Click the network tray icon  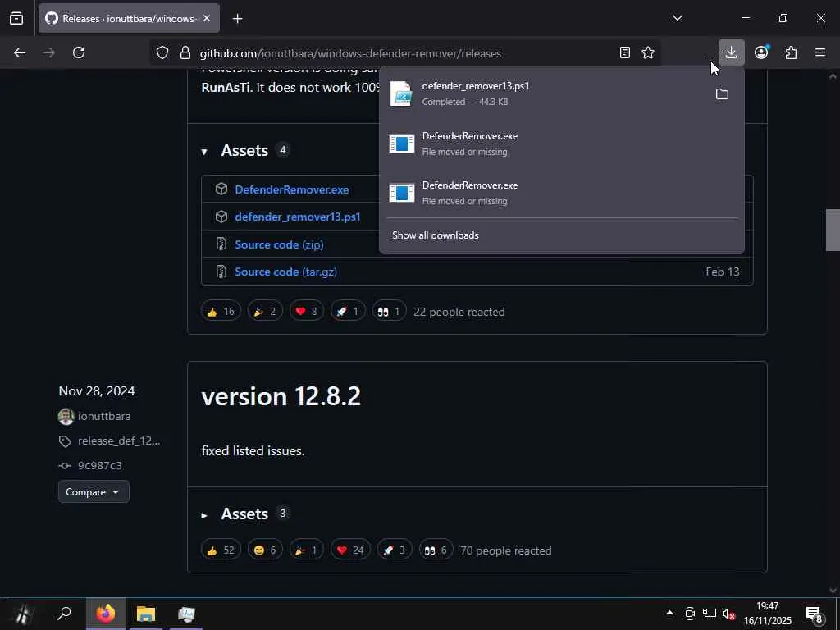point(710,614)
